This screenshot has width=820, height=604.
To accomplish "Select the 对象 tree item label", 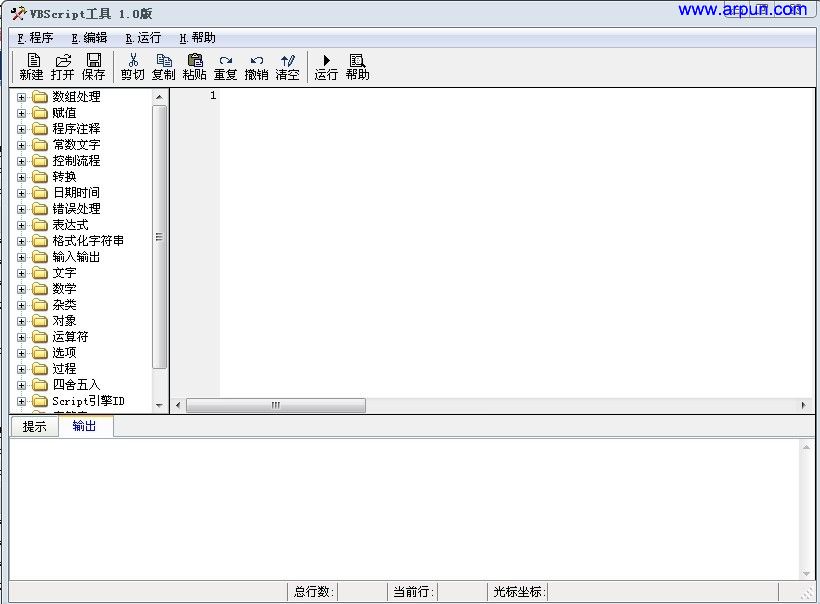I will [x=64, y=321].
